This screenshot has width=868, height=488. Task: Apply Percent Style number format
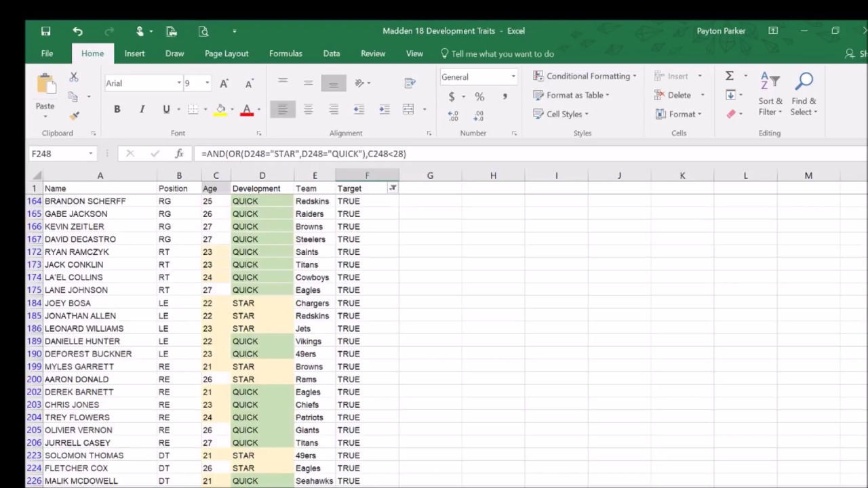[479, 97]
